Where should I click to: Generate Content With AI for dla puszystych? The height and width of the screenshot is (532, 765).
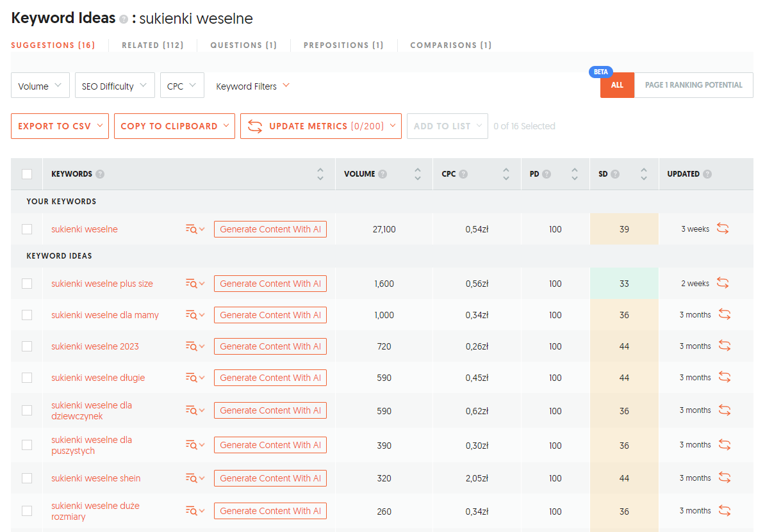270,445
